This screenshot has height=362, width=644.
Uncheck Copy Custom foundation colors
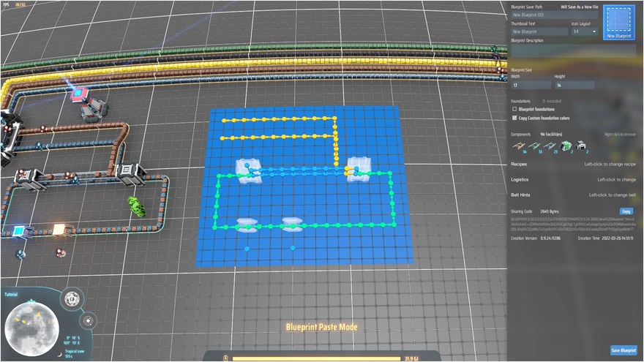coord(514,117)
